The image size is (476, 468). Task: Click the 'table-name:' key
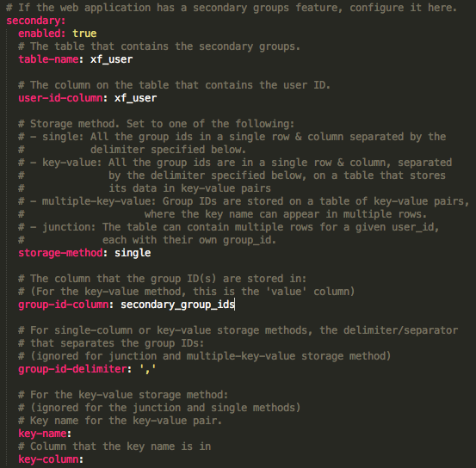click(x=51, y=59)
